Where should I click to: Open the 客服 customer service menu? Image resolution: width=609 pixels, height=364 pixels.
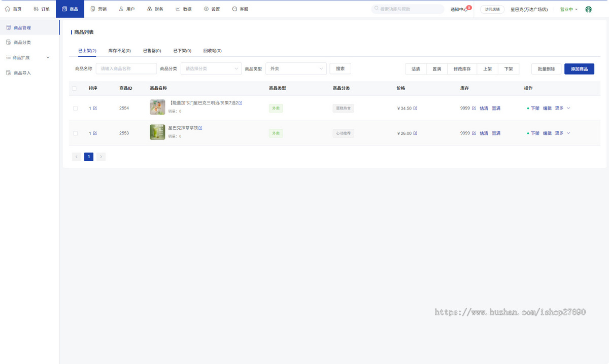pyautogui.click(x=241, y=9)
